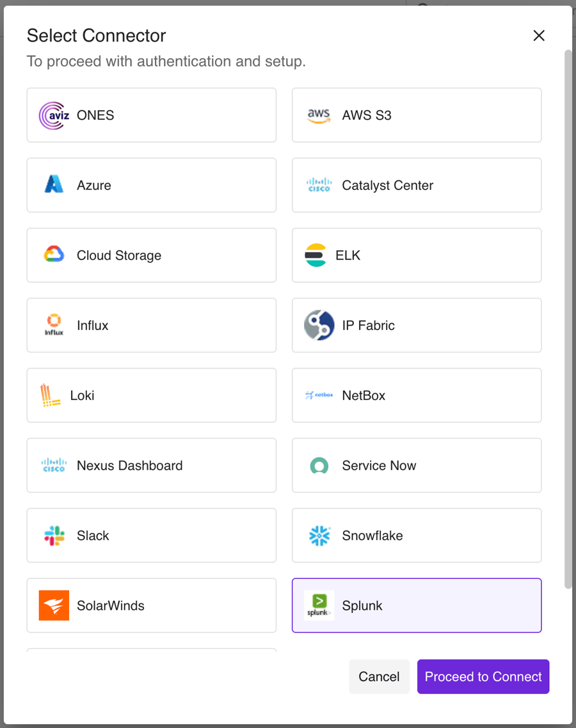Pick the NetBox connector card
Image resolution: width=576 pixels, height=728 pixels.
[416, 395]
